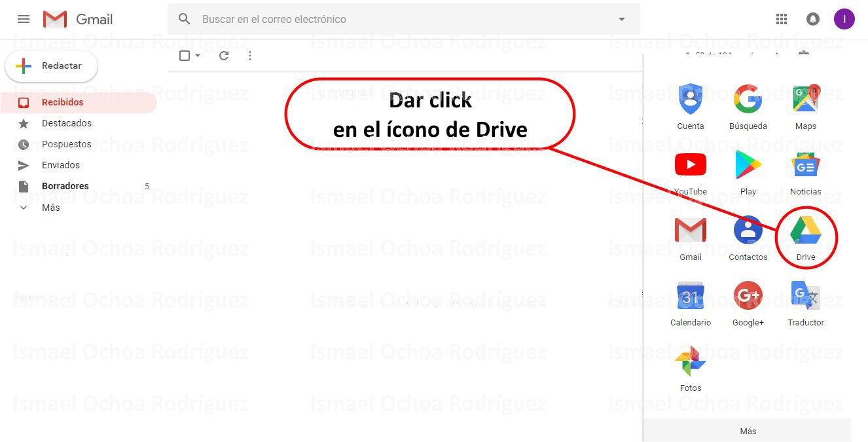
Task: Open the Play store app icon
Action: click(748, 165)
